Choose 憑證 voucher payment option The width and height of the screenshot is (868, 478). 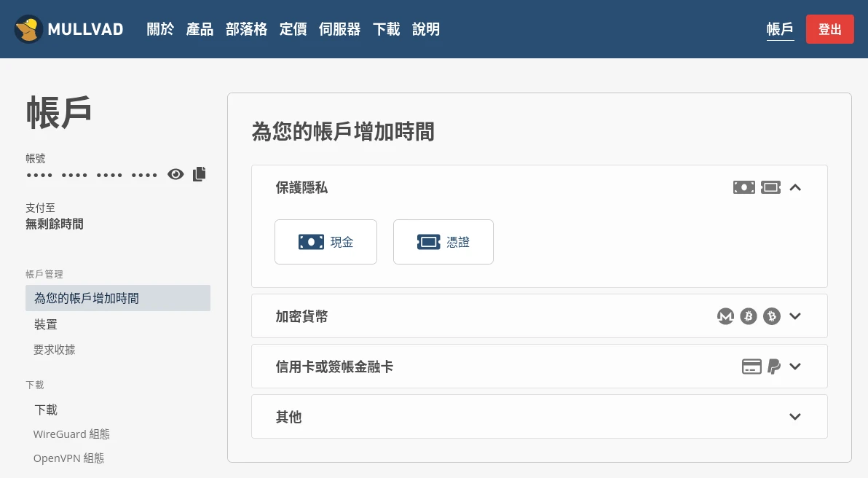pyautogui.click(x=443, y=242)
